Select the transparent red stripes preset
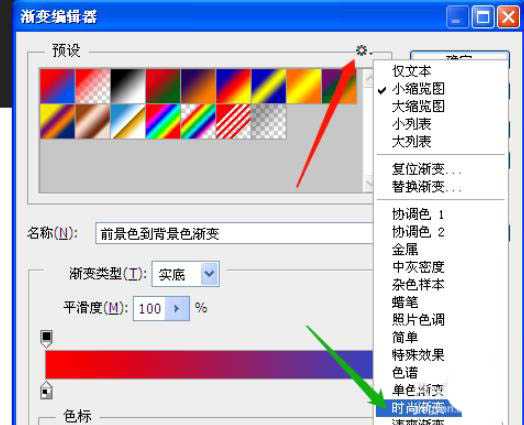The height and width of the screenshot is (425, 524). [234, 121]
